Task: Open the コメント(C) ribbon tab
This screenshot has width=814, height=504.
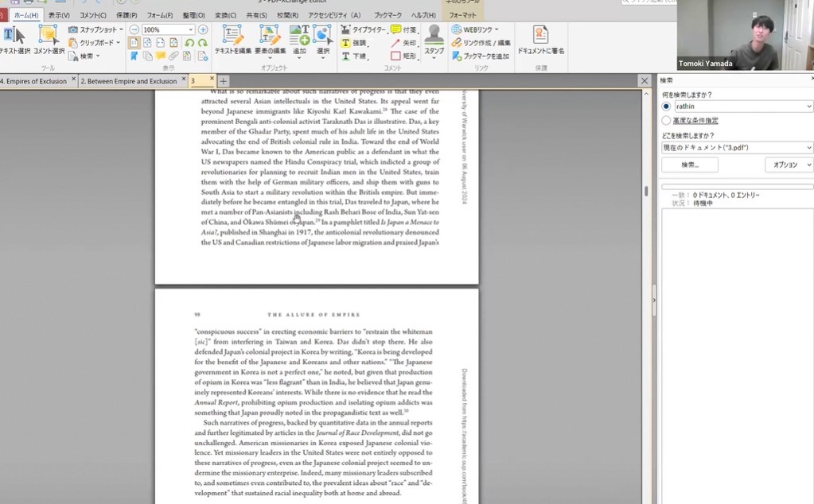Action: 93,15
